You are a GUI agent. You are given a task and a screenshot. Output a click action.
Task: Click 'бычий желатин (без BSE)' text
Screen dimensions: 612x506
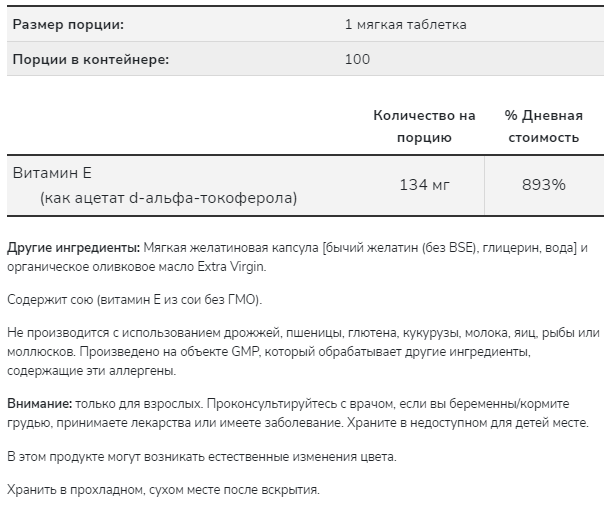[400, 248]
